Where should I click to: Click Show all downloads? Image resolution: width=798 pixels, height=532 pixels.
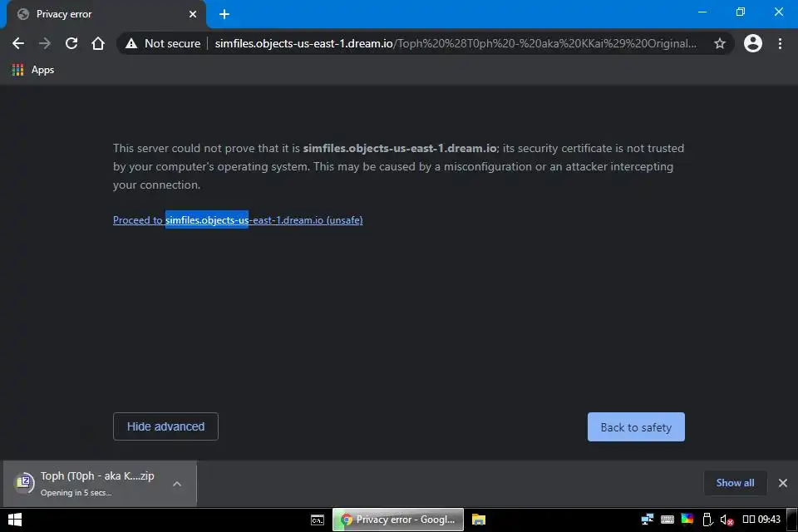[x=735, y=483]
